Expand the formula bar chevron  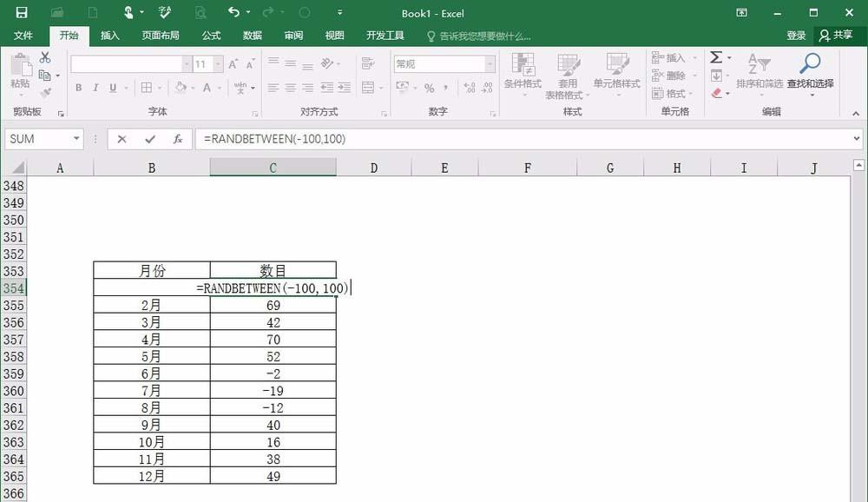pyautogui.click(x=857, y=139)
